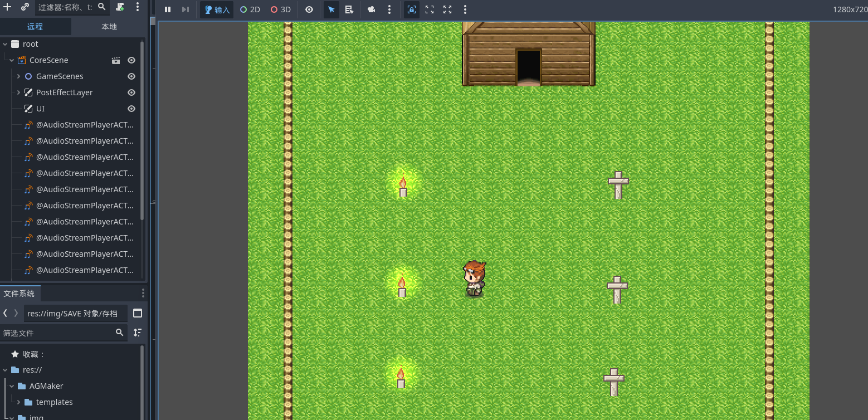
Task: Pause the running game
Action: coord(168,9)
